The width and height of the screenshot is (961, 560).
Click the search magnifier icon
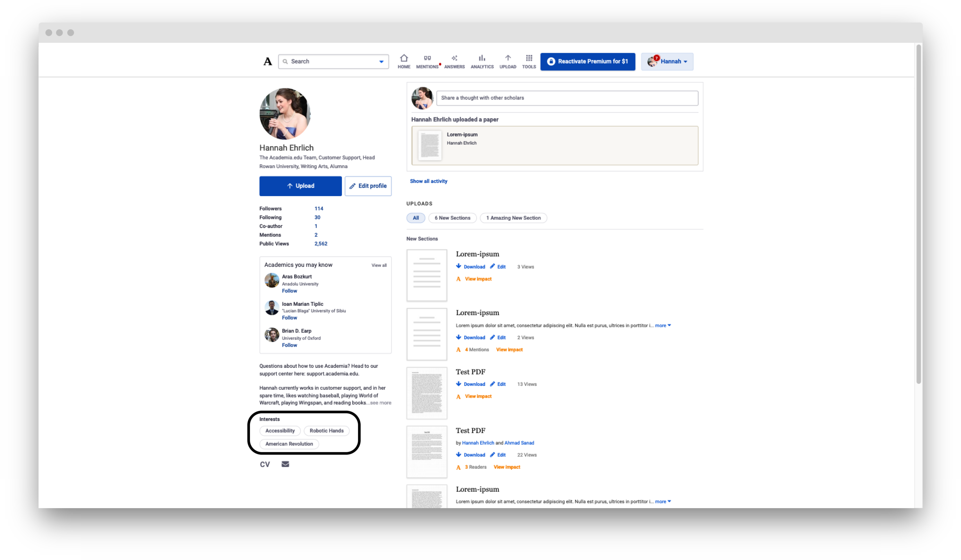point(285,61)
